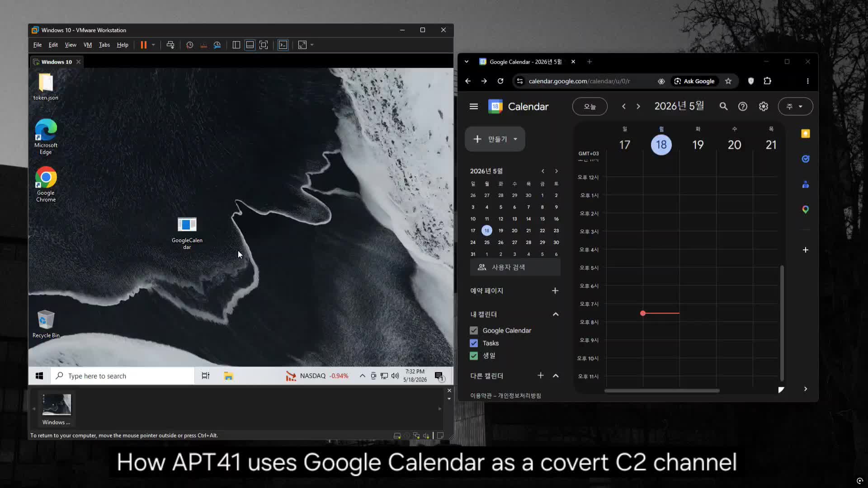The image size is (868, 488).
Task: Get add-ons with side panel plus
Action: click(x=806, y=250)
